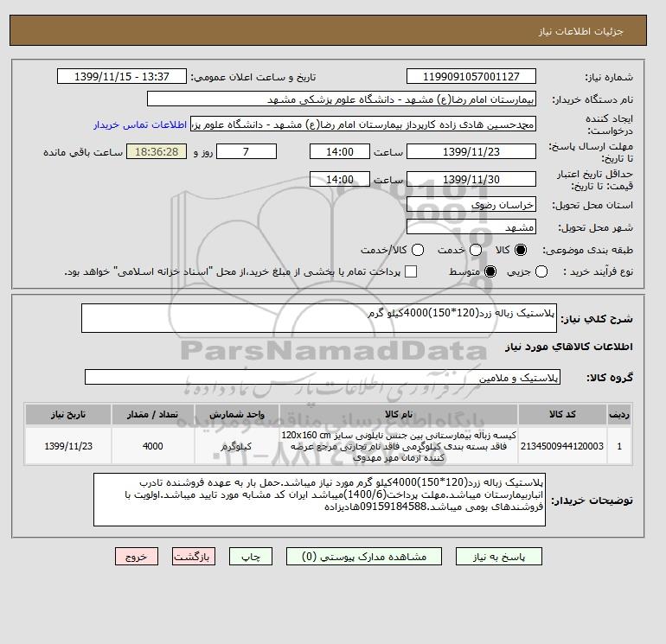Click the مشاهده مدارک پیوستی (0) button
The width and height of the screenshot is (666, 644).
364,557
